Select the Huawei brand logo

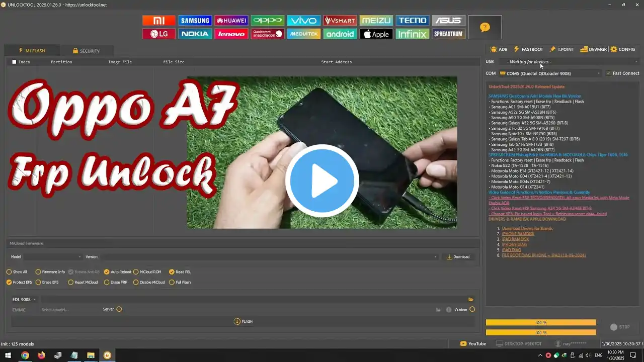pyautogui.click(x=231, y=21)
